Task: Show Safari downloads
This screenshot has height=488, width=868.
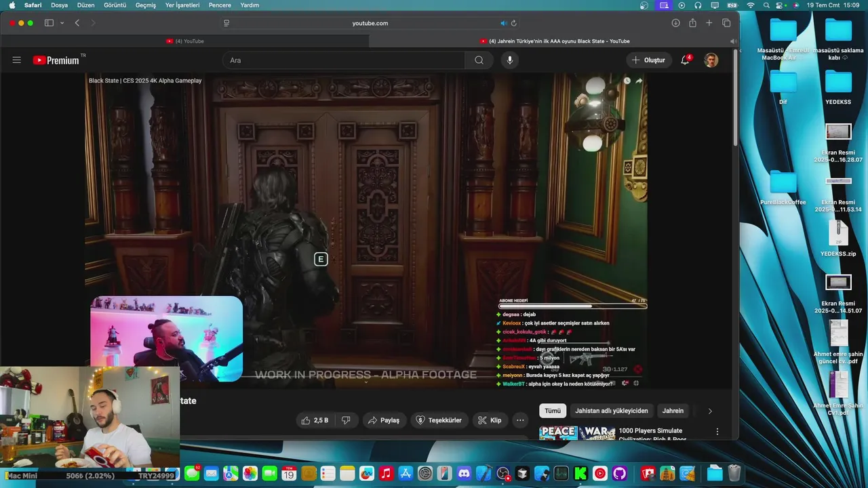Action: point(675,23)
